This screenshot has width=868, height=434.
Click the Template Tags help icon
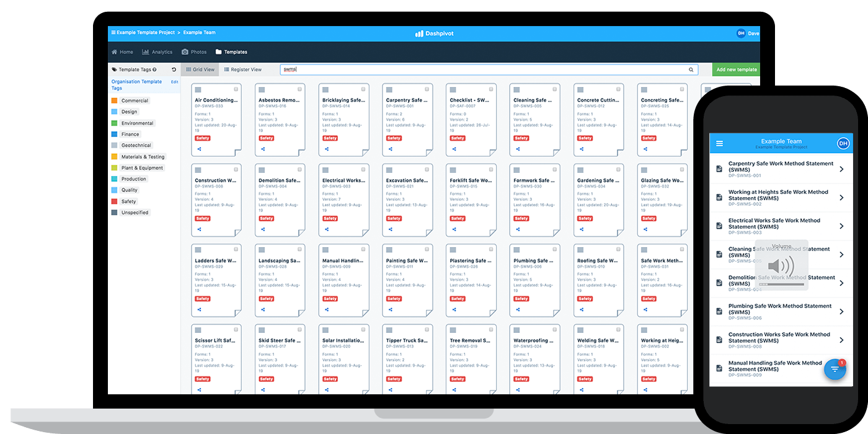tap(154, 69)
